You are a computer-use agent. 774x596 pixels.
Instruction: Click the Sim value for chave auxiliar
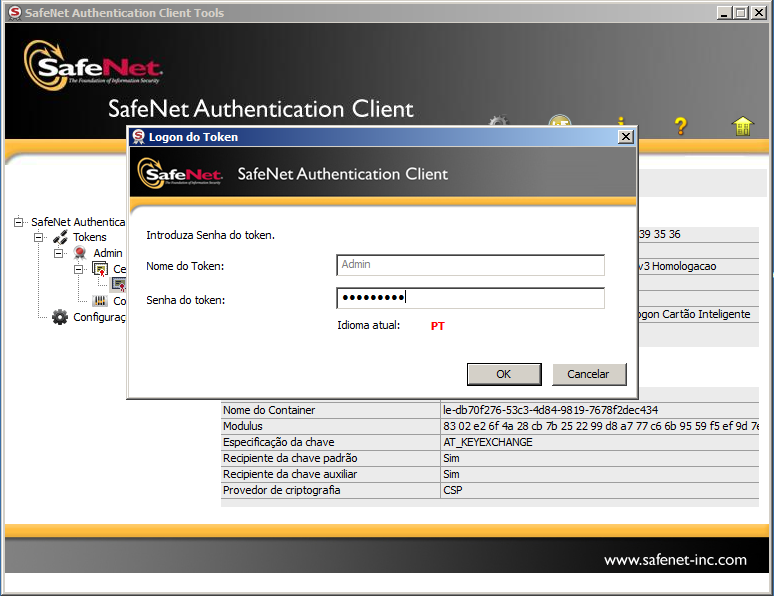tap(451, 474)
